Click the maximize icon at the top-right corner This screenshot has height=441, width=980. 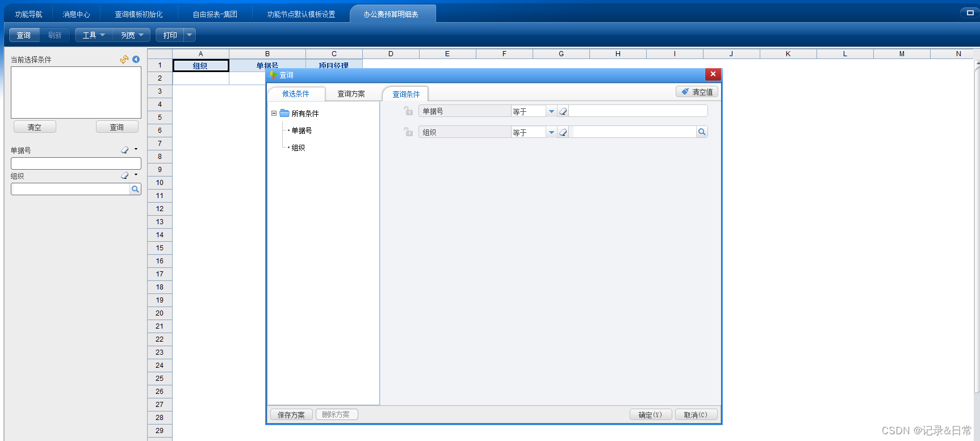tap(970, 12)
